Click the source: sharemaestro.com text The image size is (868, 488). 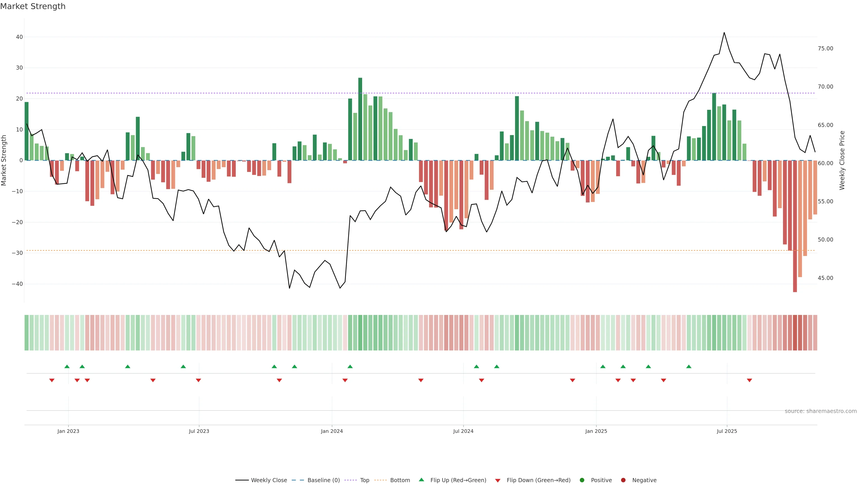pos(821,411)
